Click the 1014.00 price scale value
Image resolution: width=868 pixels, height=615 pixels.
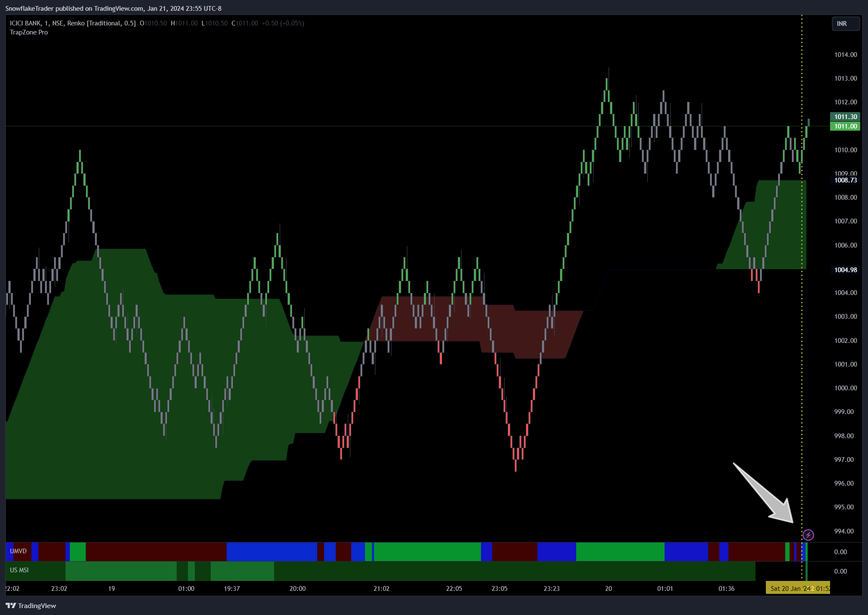(846, 55)
